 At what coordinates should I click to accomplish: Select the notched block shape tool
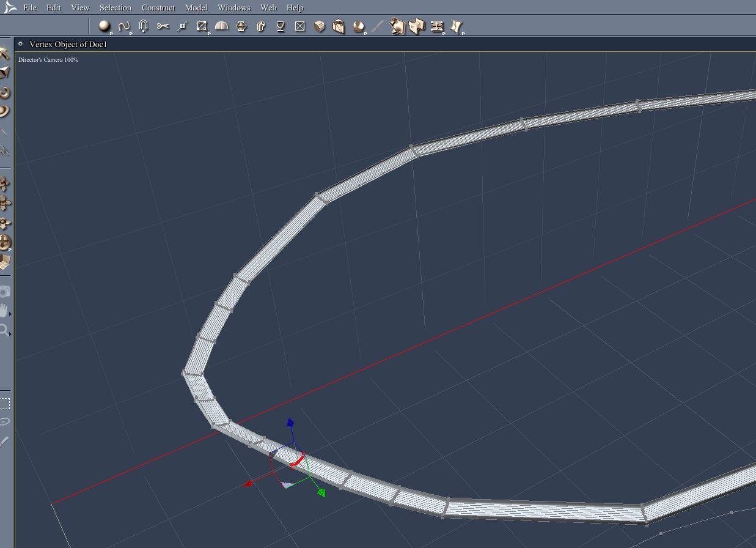pos(417,26)
